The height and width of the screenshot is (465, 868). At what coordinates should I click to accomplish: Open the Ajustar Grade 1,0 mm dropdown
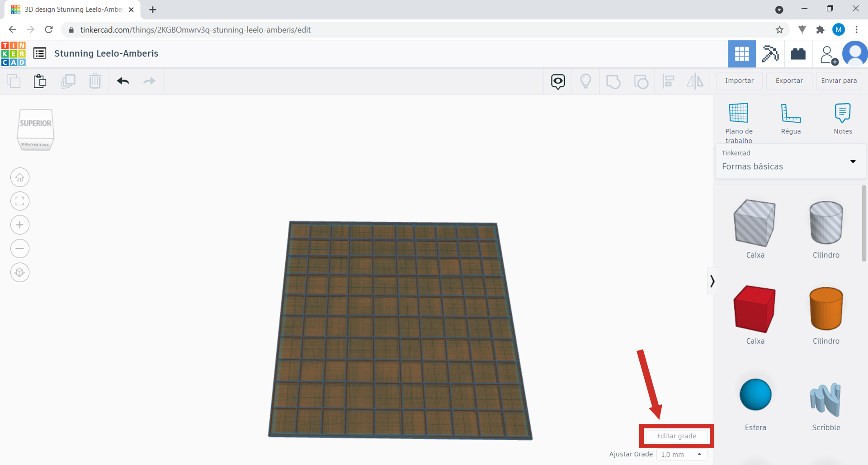[682, 455]
